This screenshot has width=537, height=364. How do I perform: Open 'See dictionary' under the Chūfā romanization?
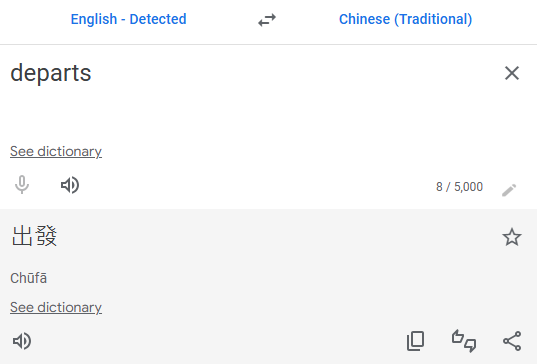(56, 307)
